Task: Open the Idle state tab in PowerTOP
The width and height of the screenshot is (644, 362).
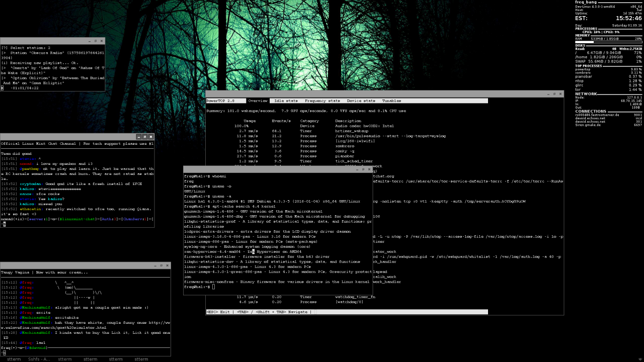Action: 286,101
